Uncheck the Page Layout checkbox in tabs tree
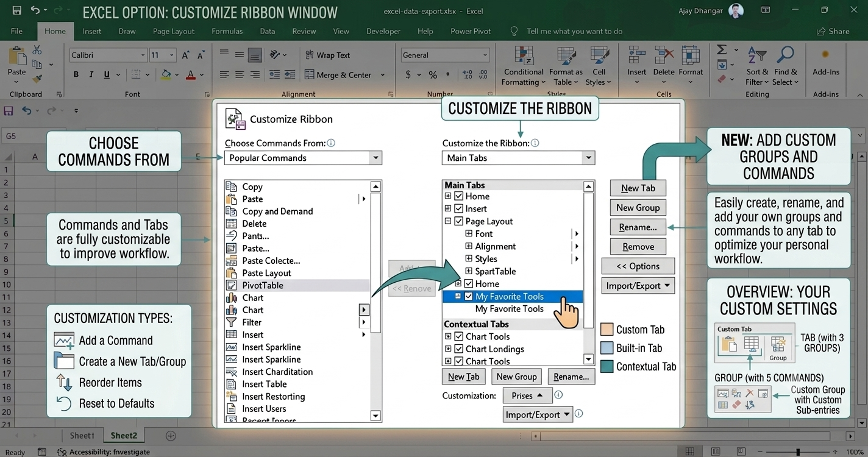868x457 pixels. pos(459,221)
